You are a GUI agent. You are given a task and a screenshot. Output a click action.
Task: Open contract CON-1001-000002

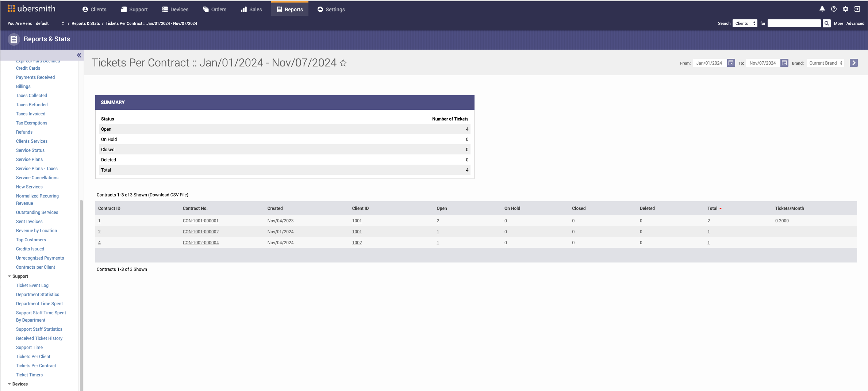(201, 232)
